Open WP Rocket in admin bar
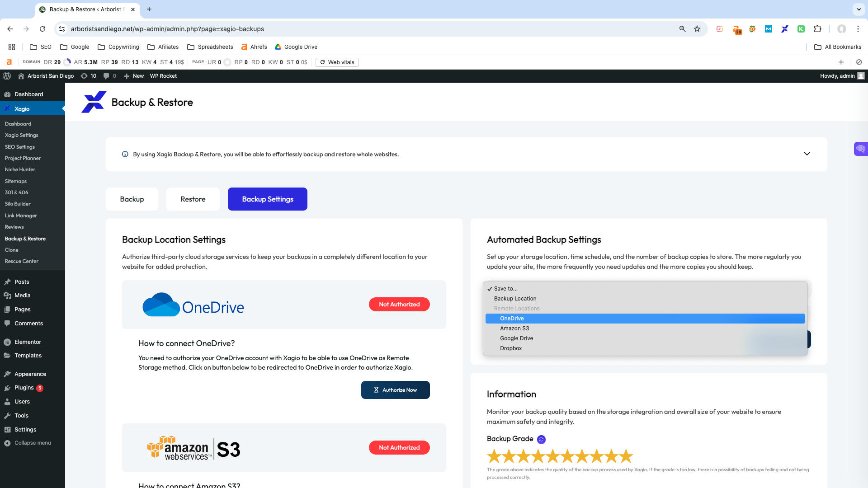 coord(163,76)
